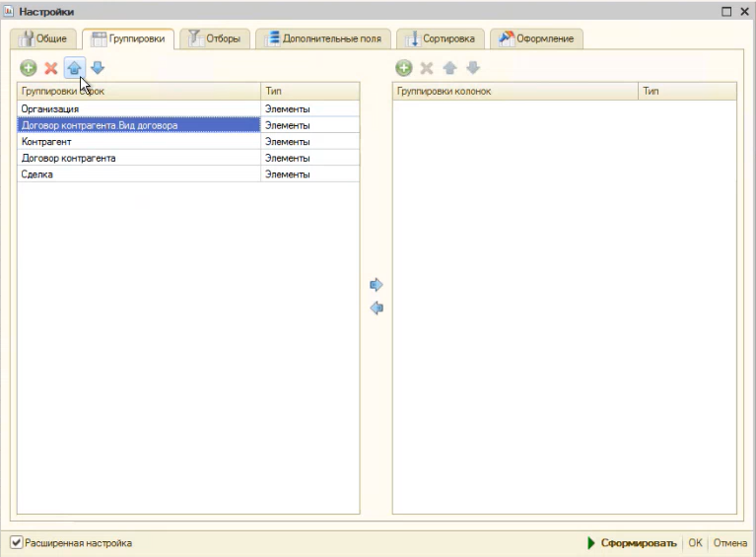Move selected row grouping down
The width and height of the screenshot is (756, 557).
click(x=98, y=68)
